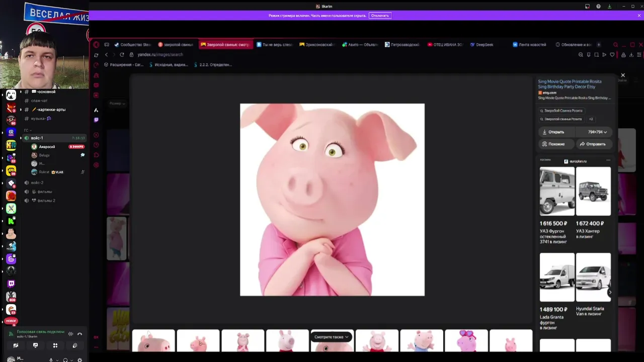Switch to the Авито — Объявления tab
This screenshot has width=644, height=362.
(x=359, y=44)
